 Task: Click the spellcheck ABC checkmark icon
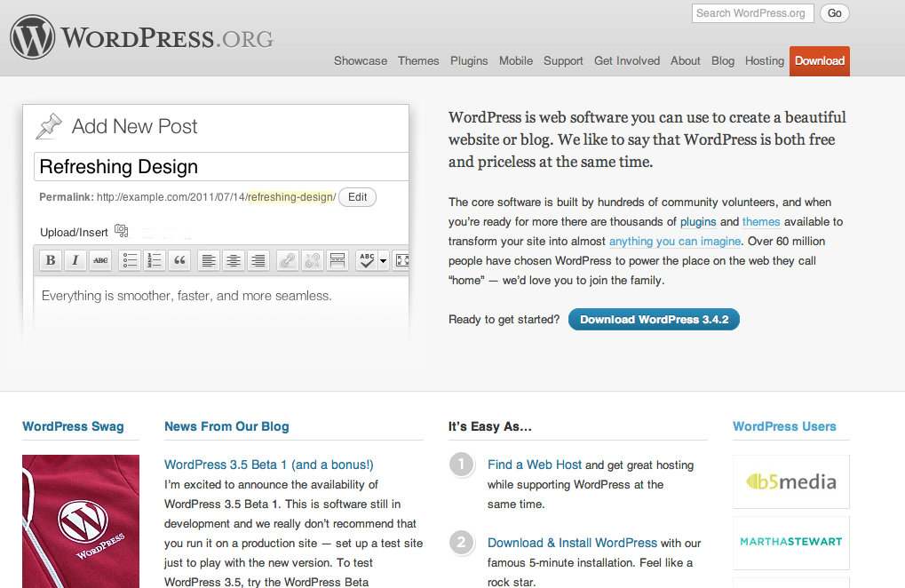(367, 260)
